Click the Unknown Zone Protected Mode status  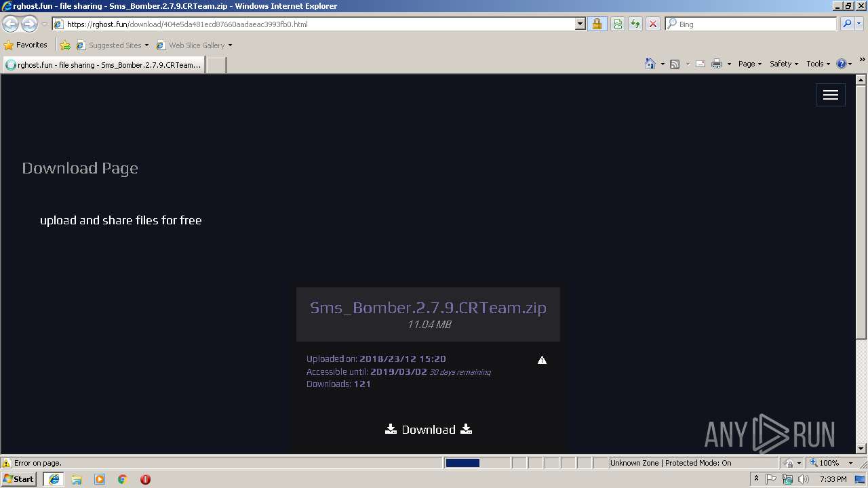point(670,463)
